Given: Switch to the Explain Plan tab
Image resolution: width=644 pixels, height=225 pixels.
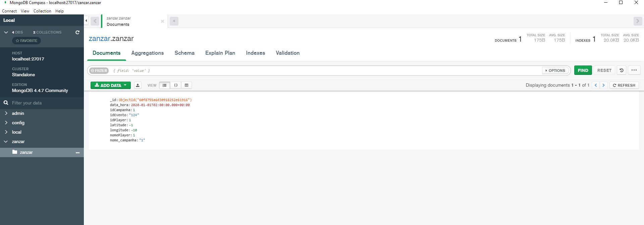Looking at the screenshot, I should pos(220,53).
